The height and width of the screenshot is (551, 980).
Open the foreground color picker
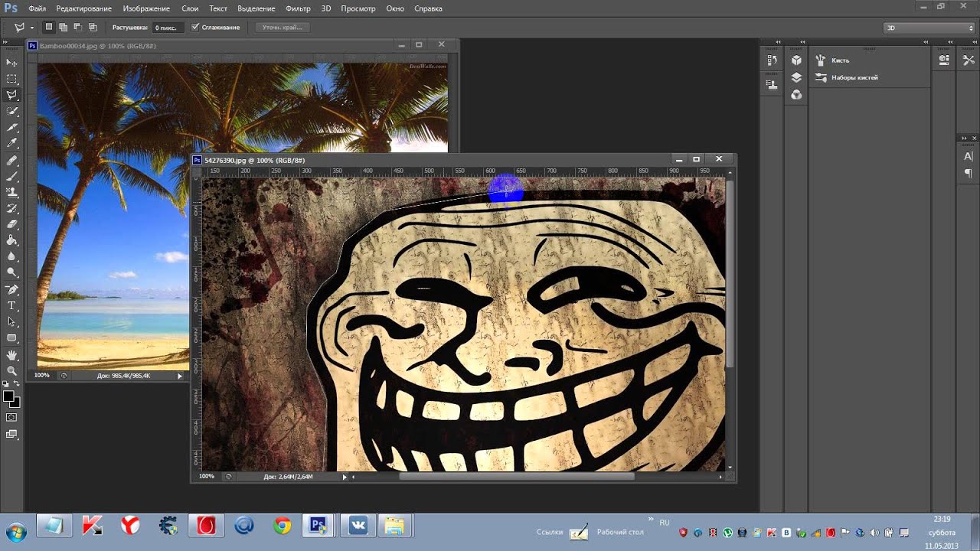click(x=8, y=396)
